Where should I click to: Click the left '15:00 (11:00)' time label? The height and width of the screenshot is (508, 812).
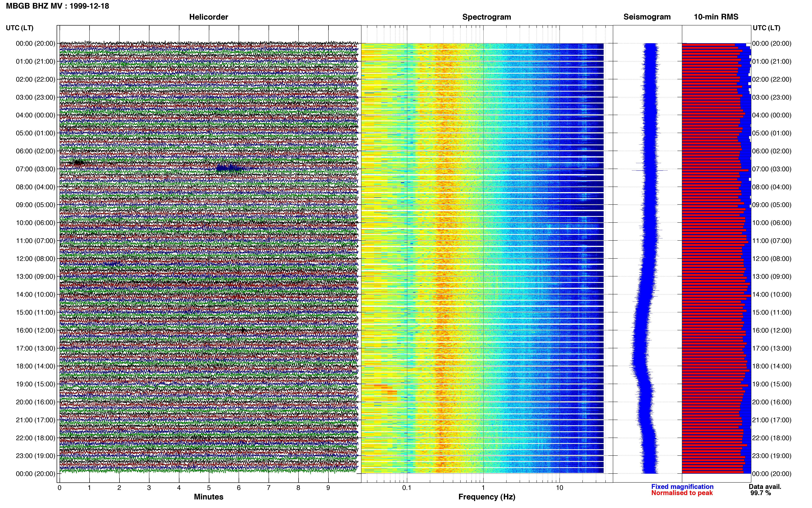point(36,313)
